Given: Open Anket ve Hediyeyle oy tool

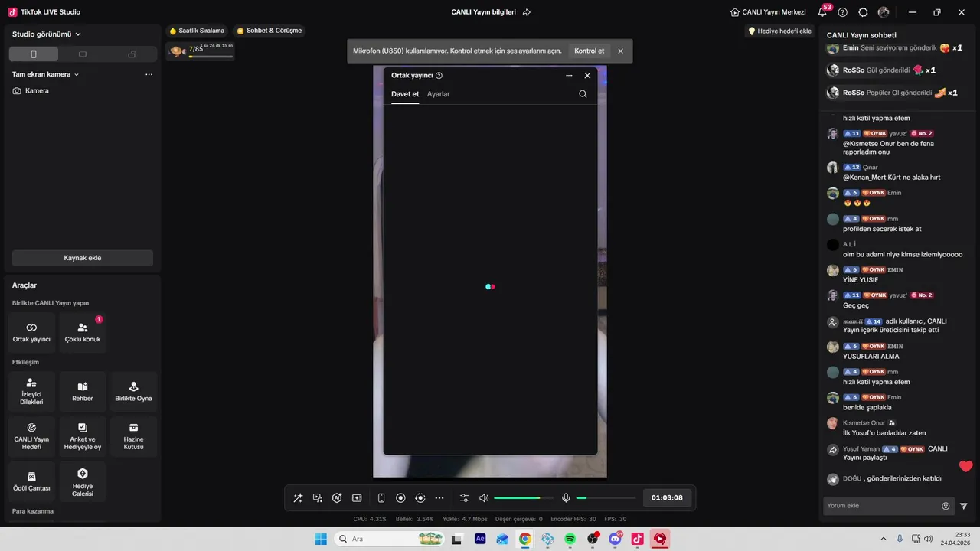Looking at the screenshot, I should pos(83,436).
